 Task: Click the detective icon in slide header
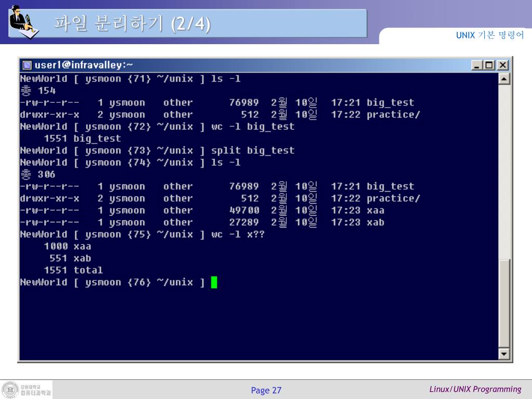point(24,22)
